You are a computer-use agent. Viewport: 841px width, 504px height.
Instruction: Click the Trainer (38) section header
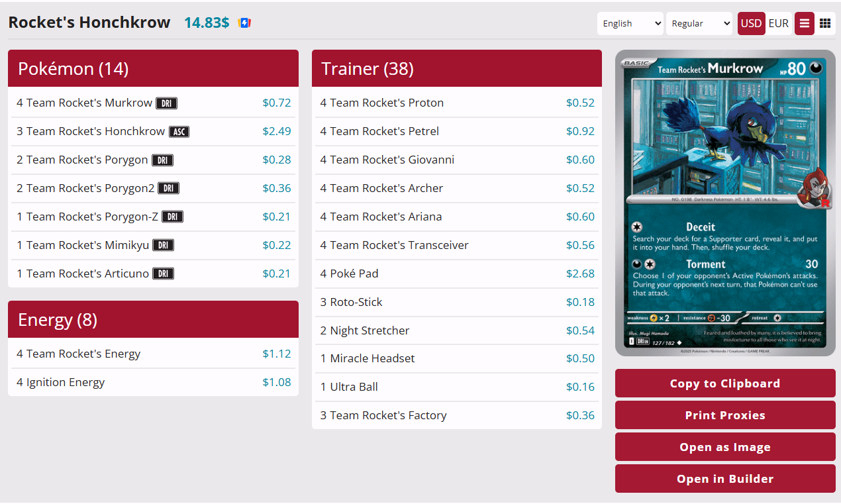(x=457, y=68)
